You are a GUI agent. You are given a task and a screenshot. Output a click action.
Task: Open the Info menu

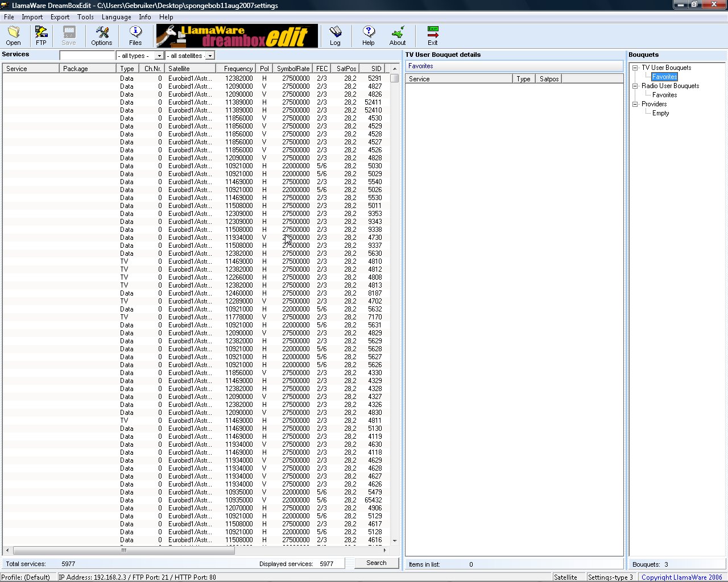[145, 17]
